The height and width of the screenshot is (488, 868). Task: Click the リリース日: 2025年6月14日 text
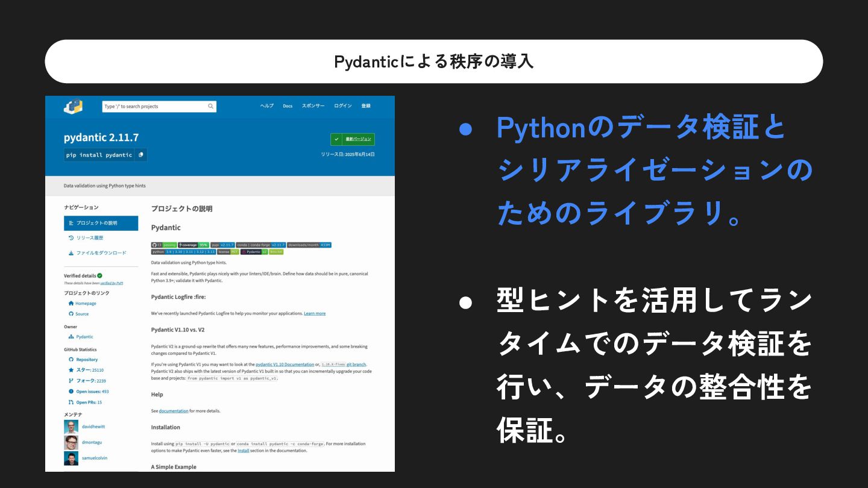(x=348, y=154)
